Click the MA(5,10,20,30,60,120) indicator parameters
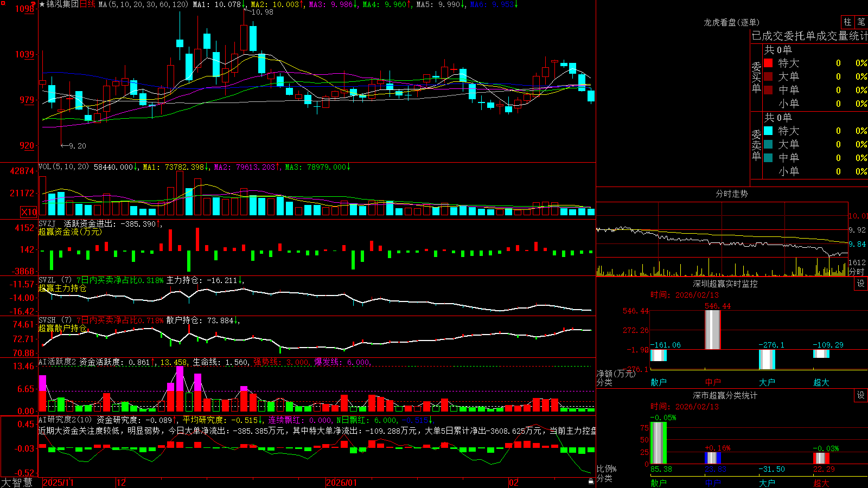The height and width of the screenshot is (488, 868). click(144, 4)
